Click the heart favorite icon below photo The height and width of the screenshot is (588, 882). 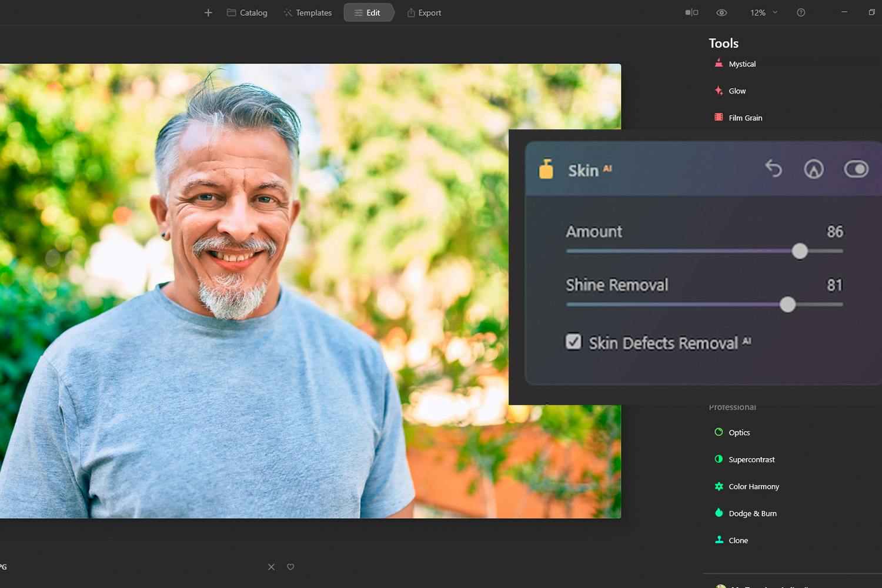(290, 567)
